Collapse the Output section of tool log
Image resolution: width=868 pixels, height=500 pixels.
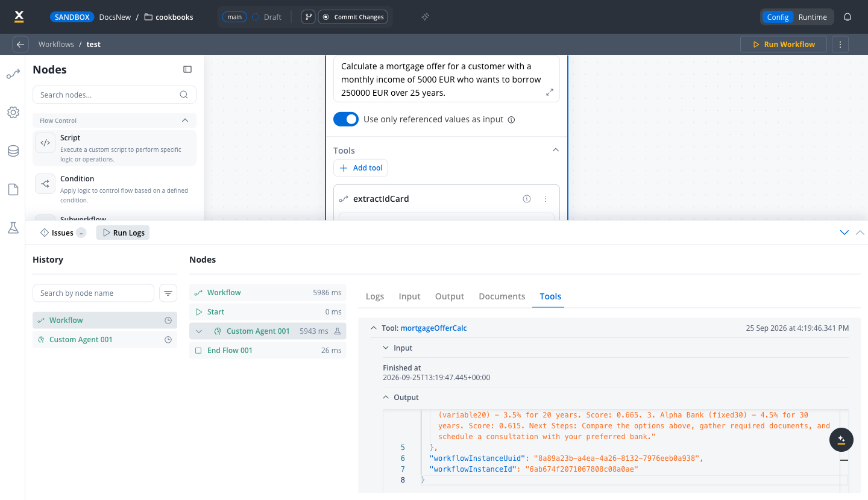tap(386, 398)
